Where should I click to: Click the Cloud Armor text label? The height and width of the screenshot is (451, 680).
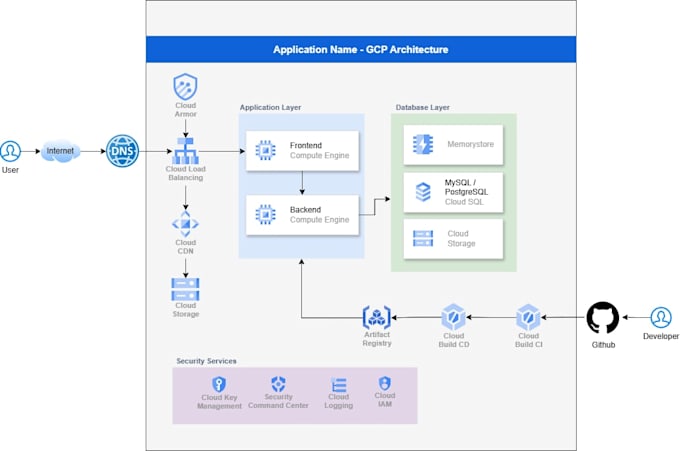pyautogui.click(x=186, y=110)
